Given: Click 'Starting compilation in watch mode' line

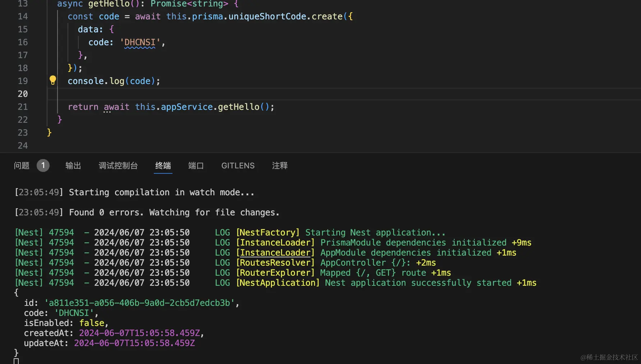Looking at the screenshot, I should click(162, 192).
